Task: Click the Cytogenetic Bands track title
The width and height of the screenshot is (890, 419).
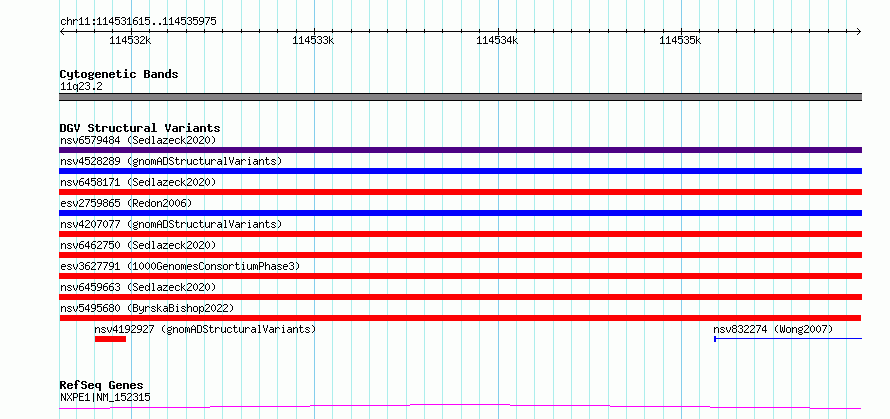Action: pos(119,74)
